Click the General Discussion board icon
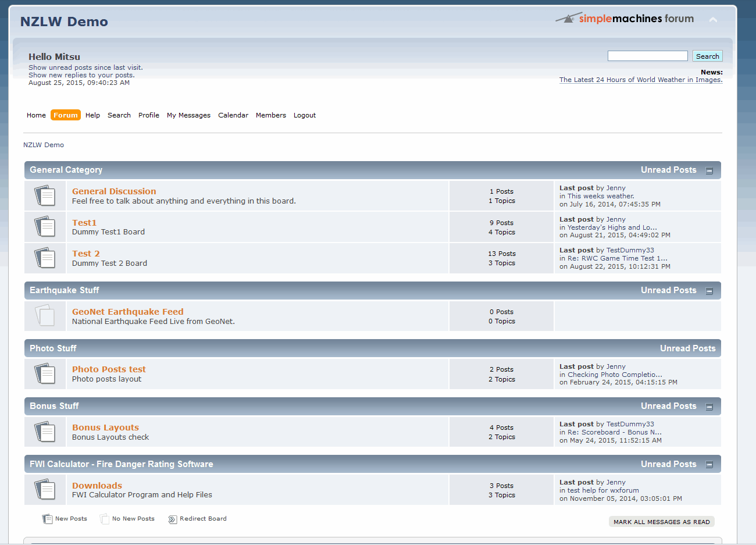756x545 pixels. [x=45, y=195]
